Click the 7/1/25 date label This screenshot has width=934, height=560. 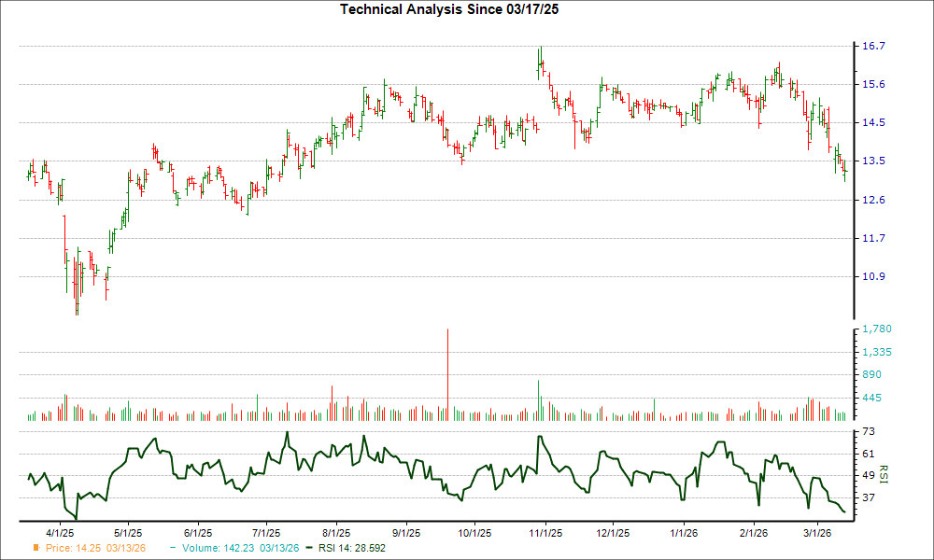267,534
